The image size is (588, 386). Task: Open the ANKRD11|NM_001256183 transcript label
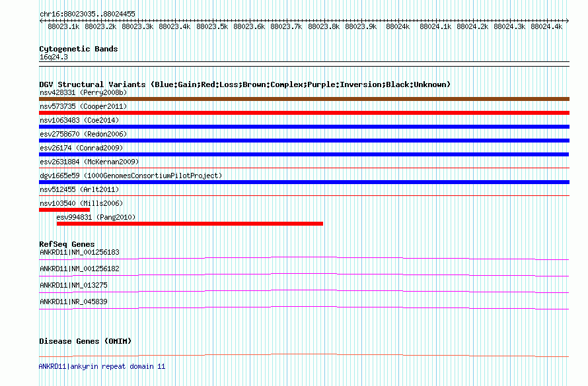pyautogui.click(x=79, y=253)
